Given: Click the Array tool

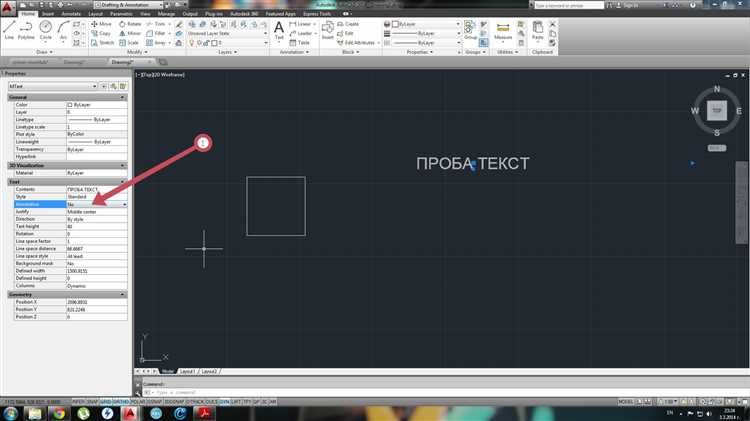Looking at the screenshot, I should tap(156, 43).
